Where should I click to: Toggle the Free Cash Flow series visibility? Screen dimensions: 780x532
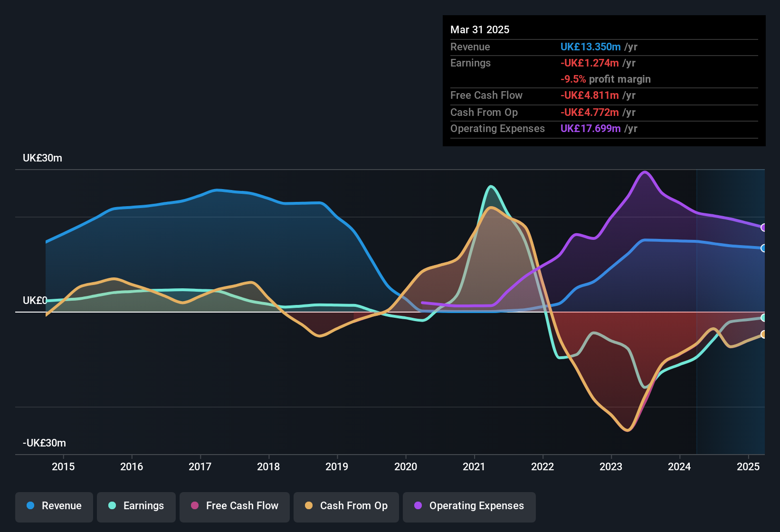pos(234,506)
